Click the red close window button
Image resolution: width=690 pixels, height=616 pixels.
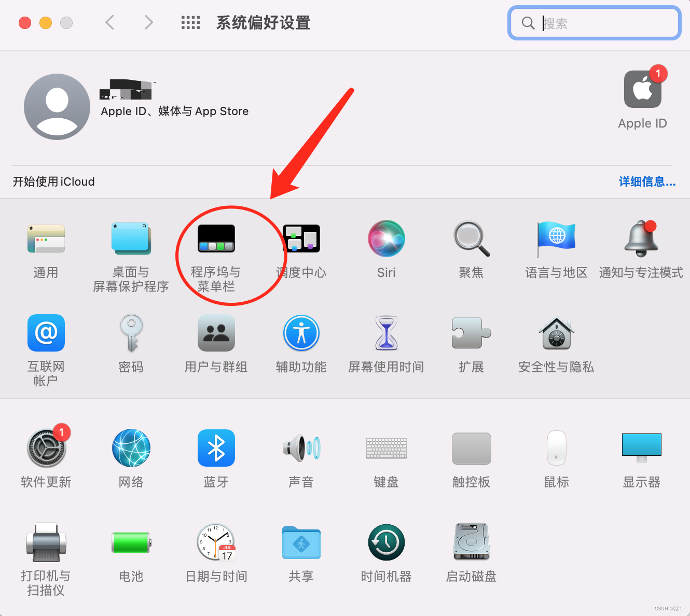(25, 23)
